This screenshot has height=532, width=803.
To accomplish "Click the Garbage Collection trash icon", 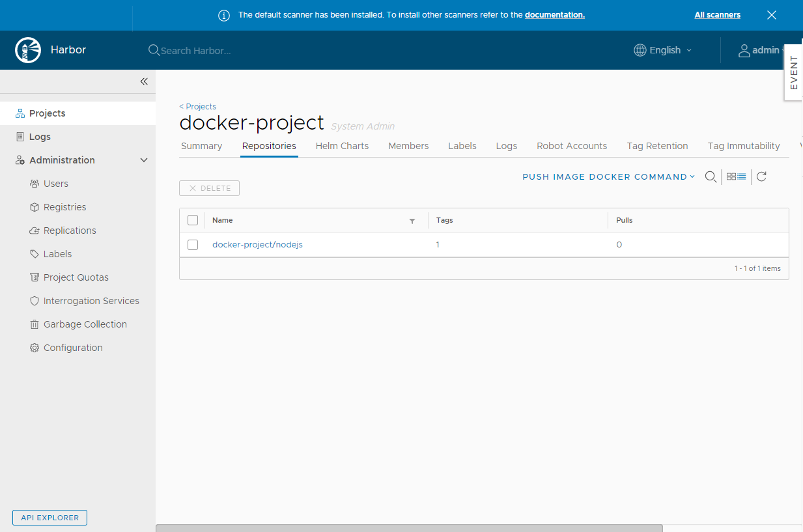I will point(35,324).
